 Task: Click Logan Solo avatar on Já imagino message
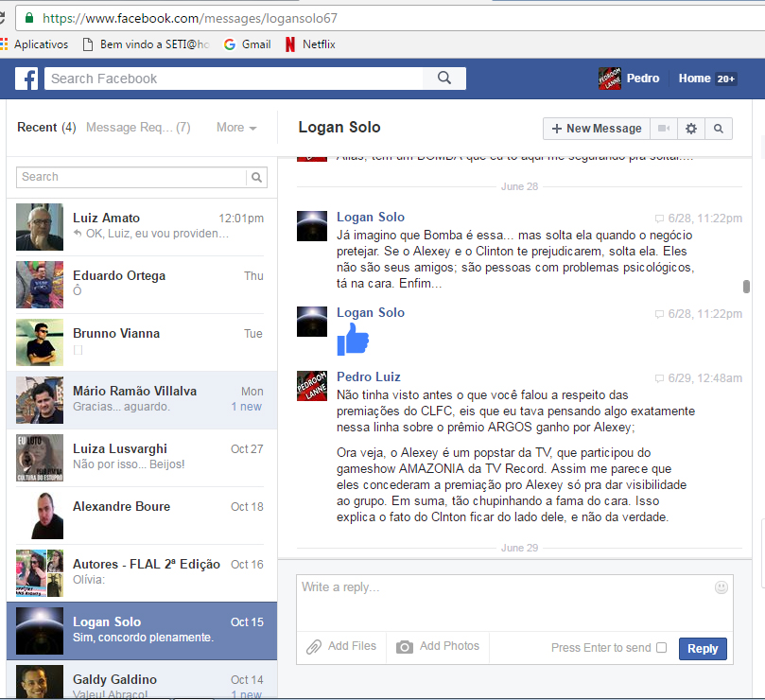312,226
